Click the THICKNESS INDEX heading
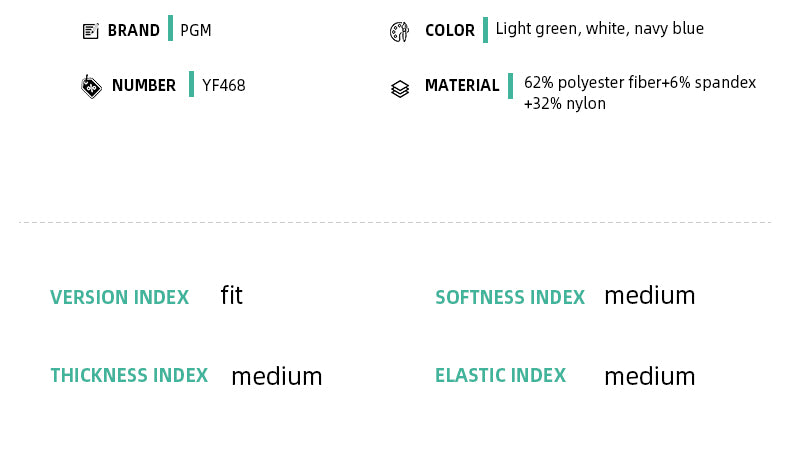The width and height of the screenshot is (790, 475). [x=129, y=376]
